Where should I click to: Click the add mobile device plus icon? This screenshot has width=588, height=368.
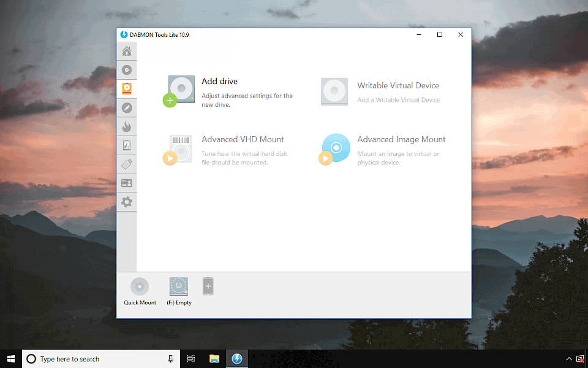coord(208,286)
